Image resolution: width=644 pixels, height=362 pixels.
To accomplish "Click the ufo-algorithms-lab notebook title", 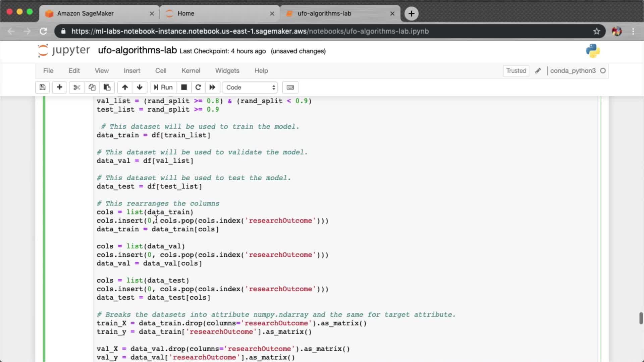I will (137, 50).
